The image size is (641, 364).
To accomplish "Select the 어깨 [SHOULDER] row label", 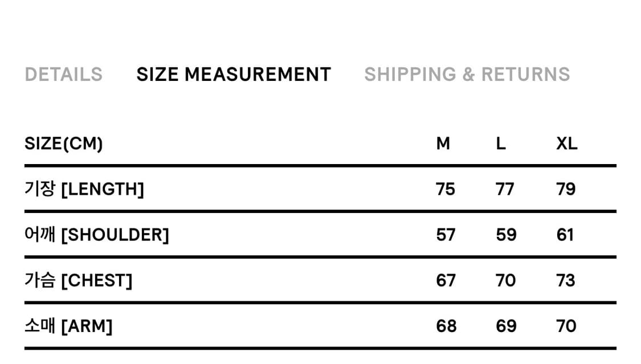I will tap(97, 235).
